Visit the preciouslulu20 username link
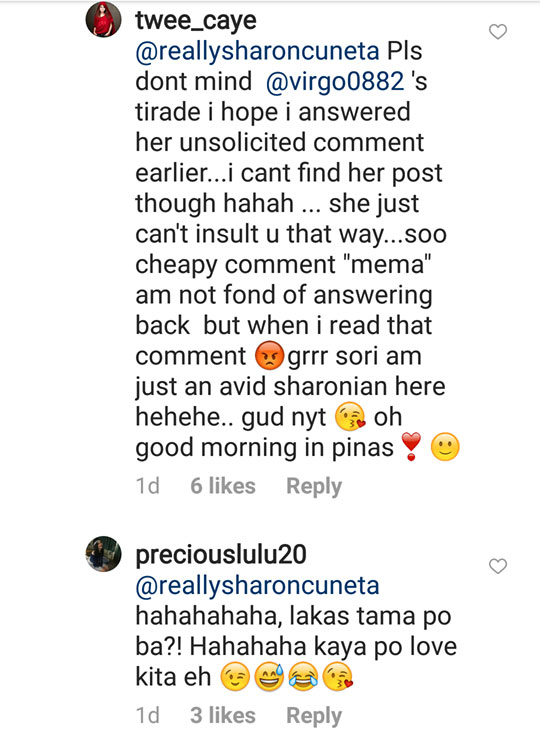This screenshot has width=540, height=747. (x=221, y=555)
